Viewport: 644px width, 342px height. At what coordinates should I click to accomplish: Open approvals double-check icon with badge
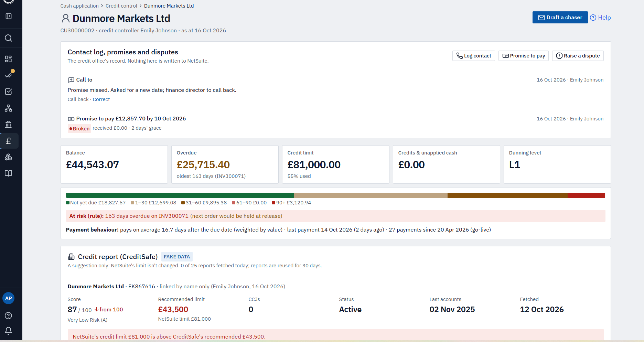[9, 75]
